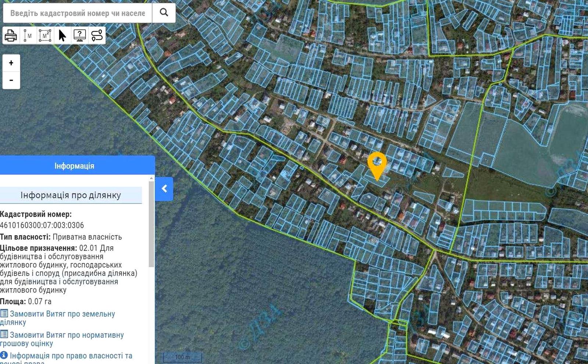The height and width of the screenshot is (364, 588).
Task: Click Інформація про ділянку section header
Action: pyautogui.click(x=71, y=195)
